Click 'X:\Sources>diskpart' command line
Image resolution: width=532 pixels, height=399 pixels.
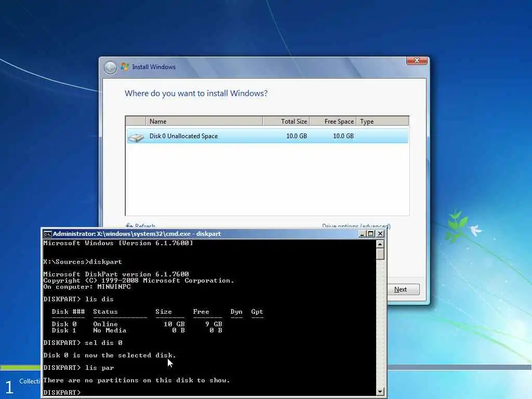click(x=83, y=262)
